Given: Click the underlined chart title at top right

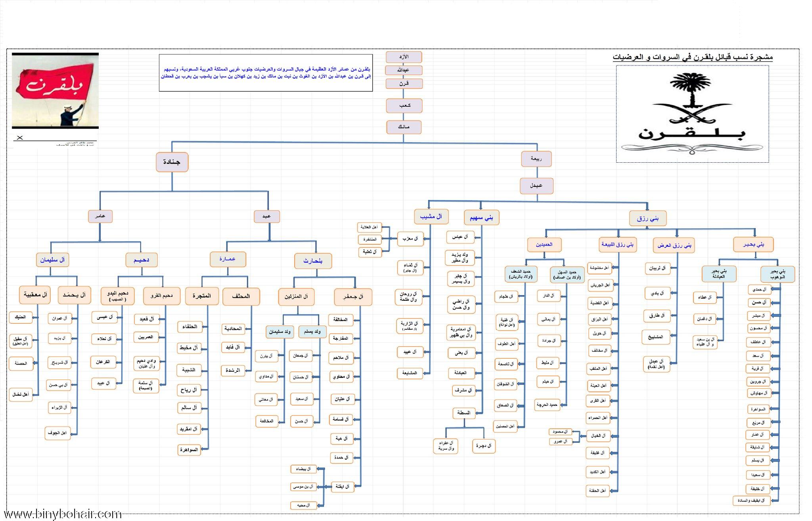Looking at the screenshot, I should (x=692, y=57).
